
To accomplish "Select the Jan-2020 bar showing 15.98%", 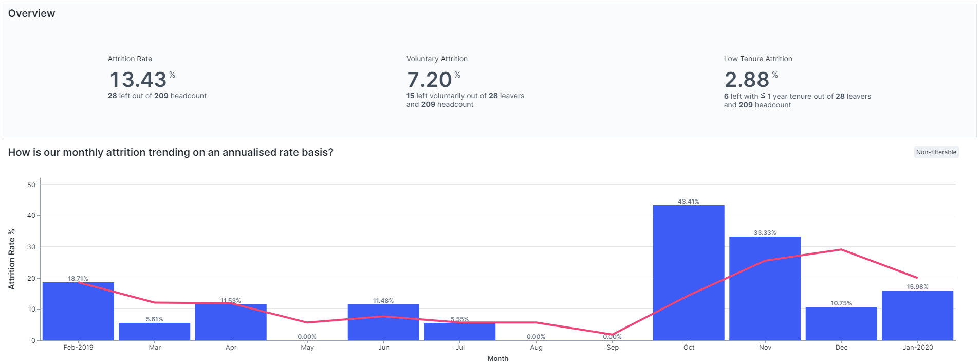I will click(917, 316).
